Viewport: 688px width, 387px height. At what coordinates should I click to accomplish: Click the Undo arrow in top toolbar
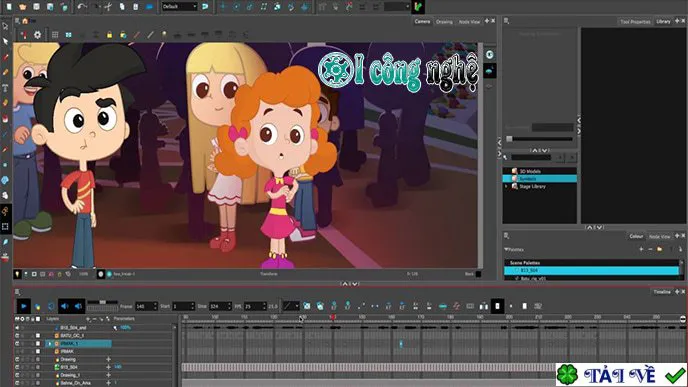point(82,7)
